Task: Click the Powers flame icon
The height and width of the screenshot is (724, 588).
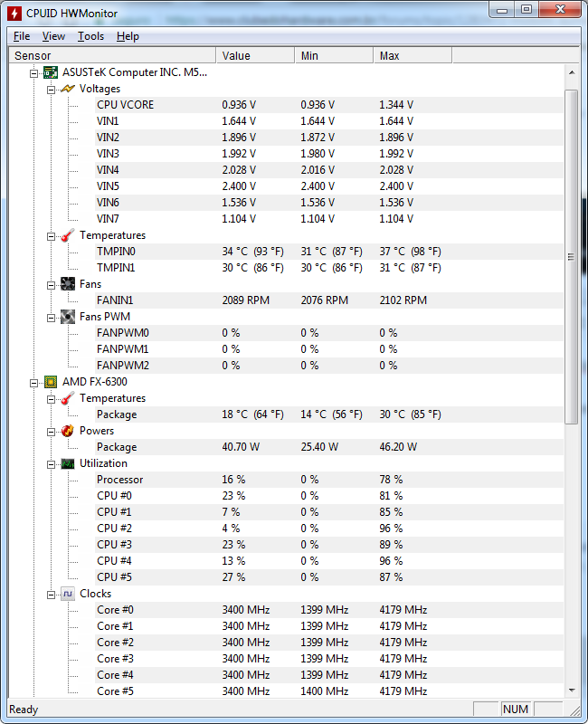Action: (67, 431)
